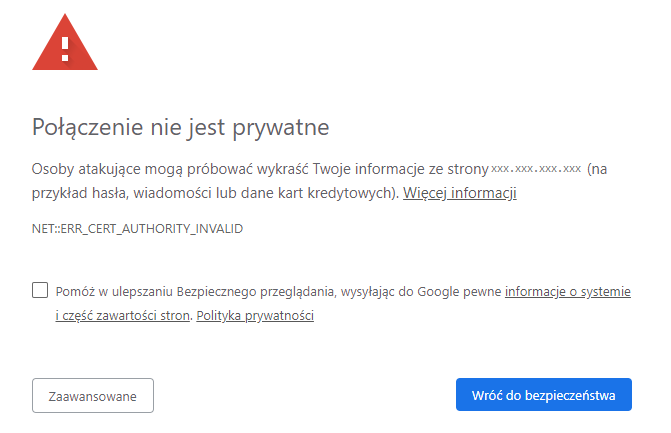Screen dimensions: 671x433
Task: Open the "Więcej informacji" link
Action: (459, 192)
